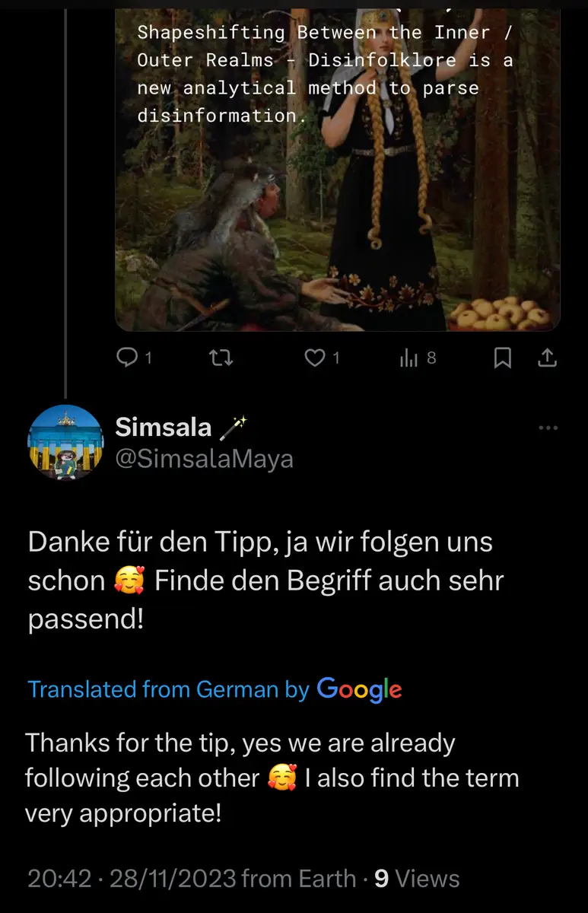The image size is (588, 913).
Task: Click the reply speech bubble icon
Action: tap(126, 358)
